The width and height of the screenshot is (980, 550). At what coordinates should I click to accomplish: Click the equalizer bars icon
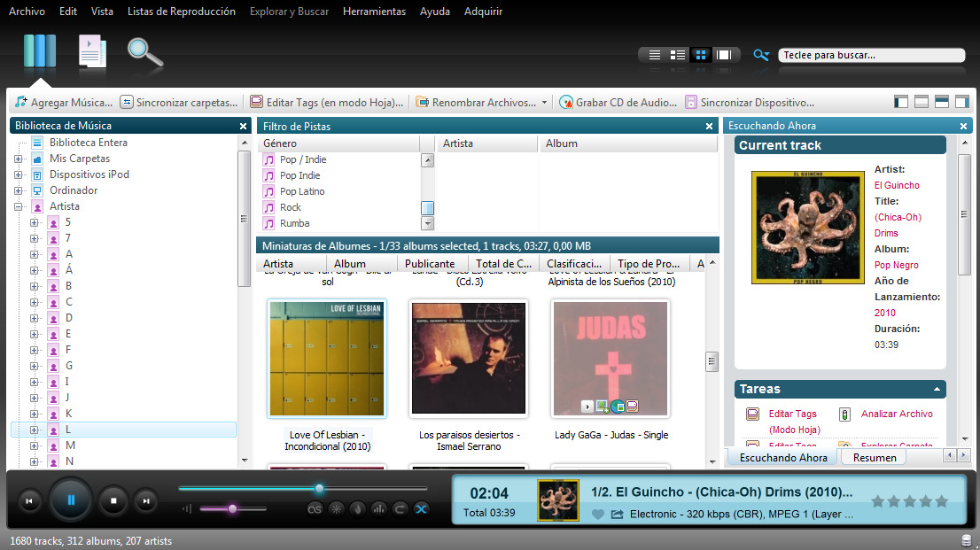point(379,508)
